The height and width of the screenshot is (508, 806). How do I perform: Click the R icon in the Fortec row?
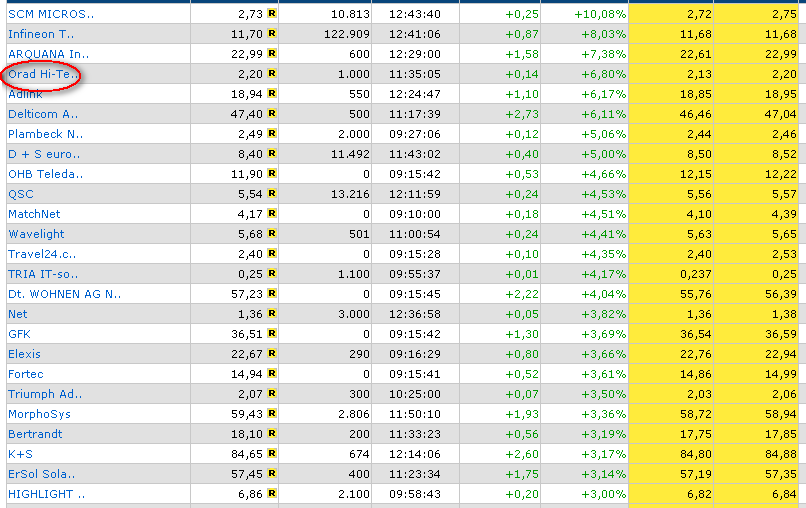point(272,374)
